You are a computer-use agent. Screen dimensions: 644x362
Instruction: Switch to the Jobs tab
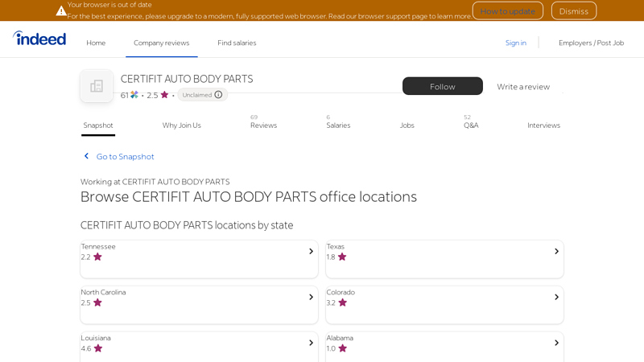407,125
